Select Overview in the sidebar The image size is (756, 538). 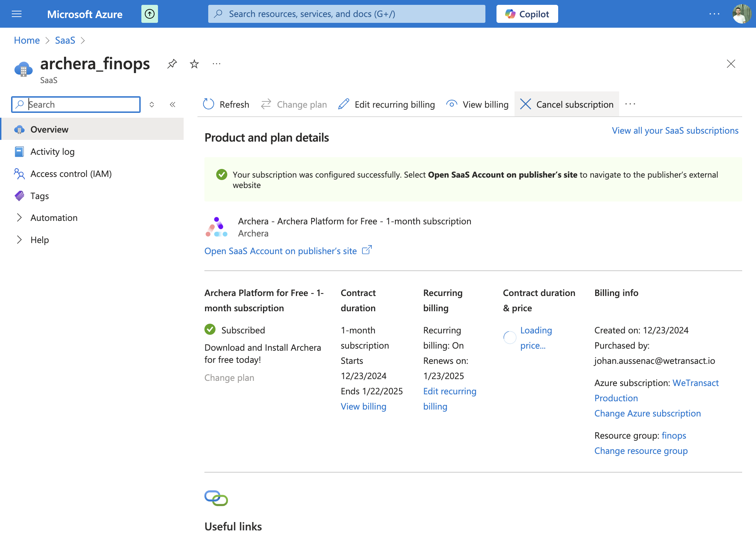(93, 129)
